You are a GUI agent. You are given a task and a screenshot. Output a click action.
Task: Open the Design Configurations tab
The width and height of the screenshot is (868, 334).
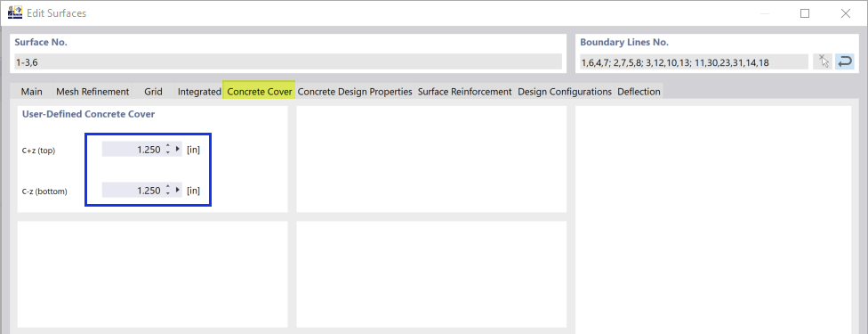[565, 92]
